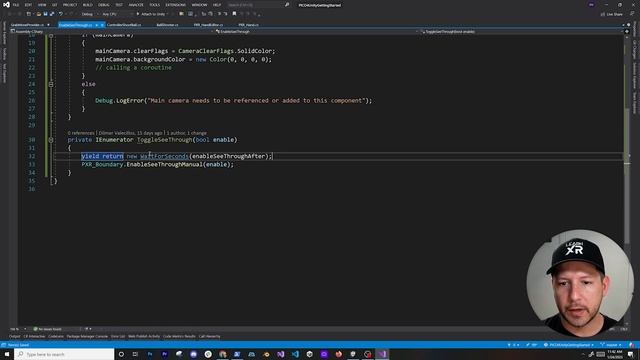This screenshot has width=640, height=360.
Task: Open the VIEW menu
Action: [x=42, y=5]
